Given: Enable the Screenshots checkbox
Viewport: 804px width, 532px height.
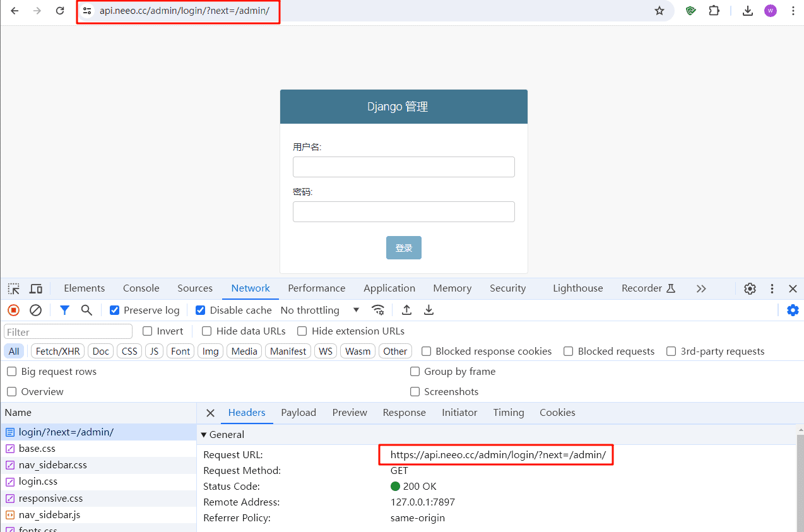Looking at the screenshot, I should point(415,391).
